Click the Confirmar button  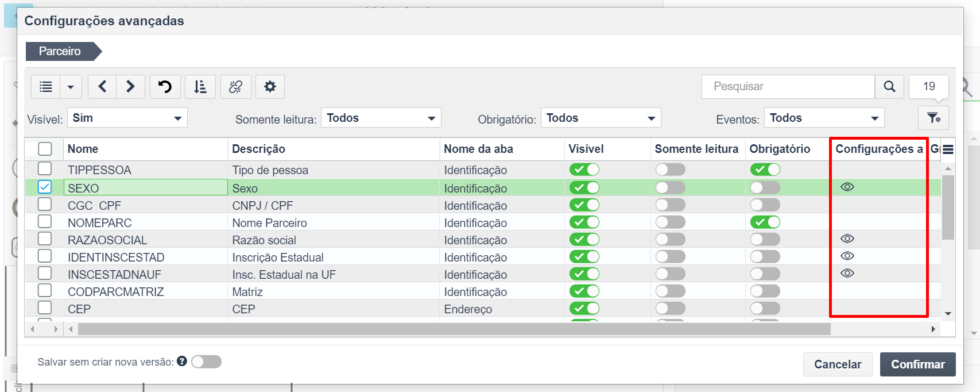[x=917, y=364]
